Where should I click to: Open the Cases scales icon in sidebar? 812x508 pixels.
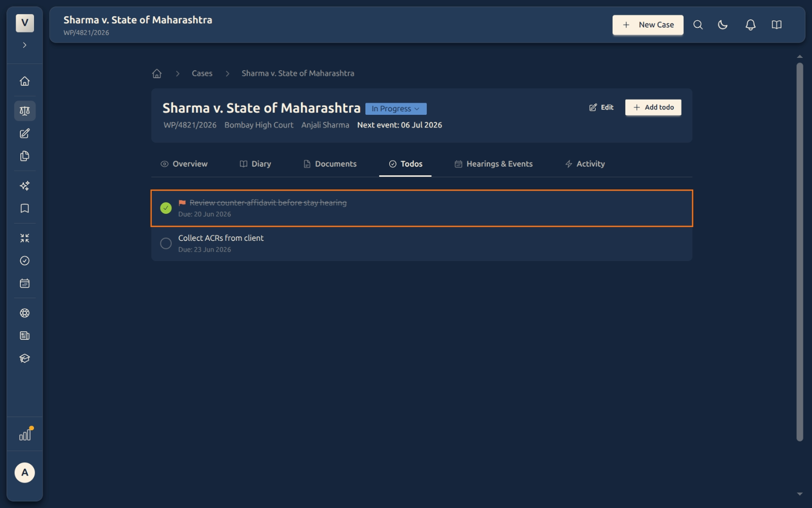(x=24, y=111)
